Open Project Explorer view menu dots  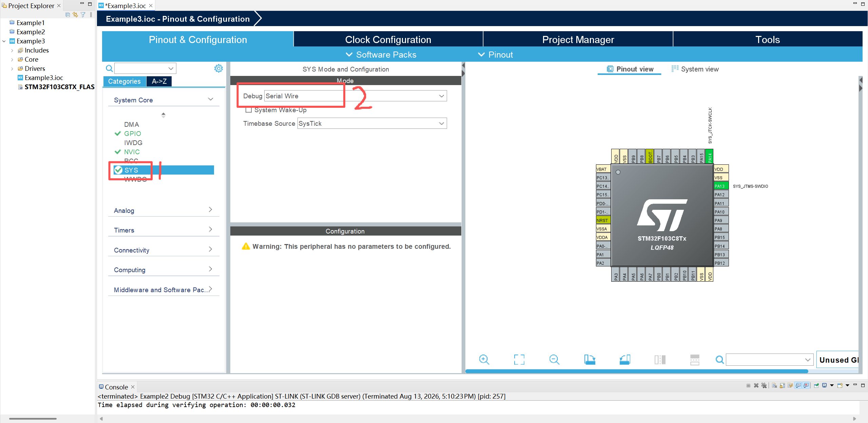(91, 15)
